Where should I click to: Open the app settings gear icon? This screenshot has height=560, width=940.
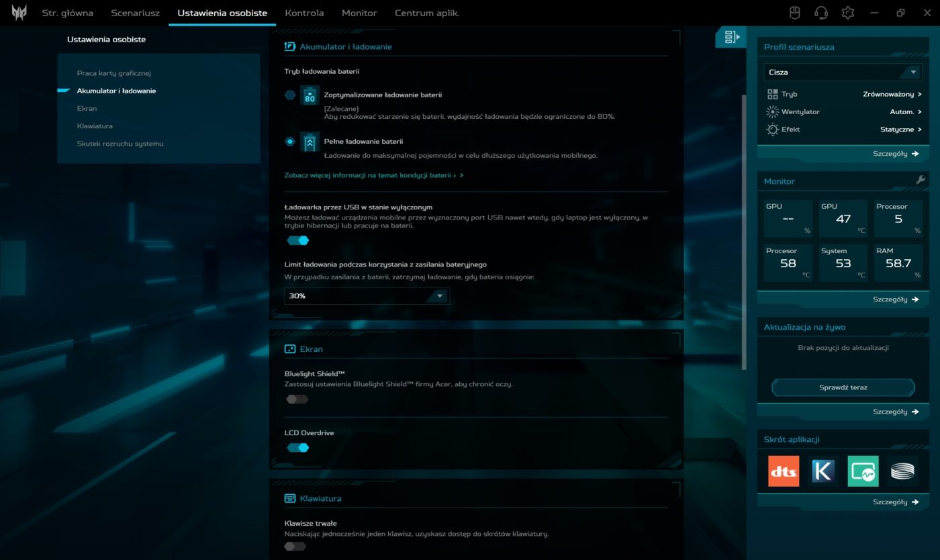(x=848, y=13)
